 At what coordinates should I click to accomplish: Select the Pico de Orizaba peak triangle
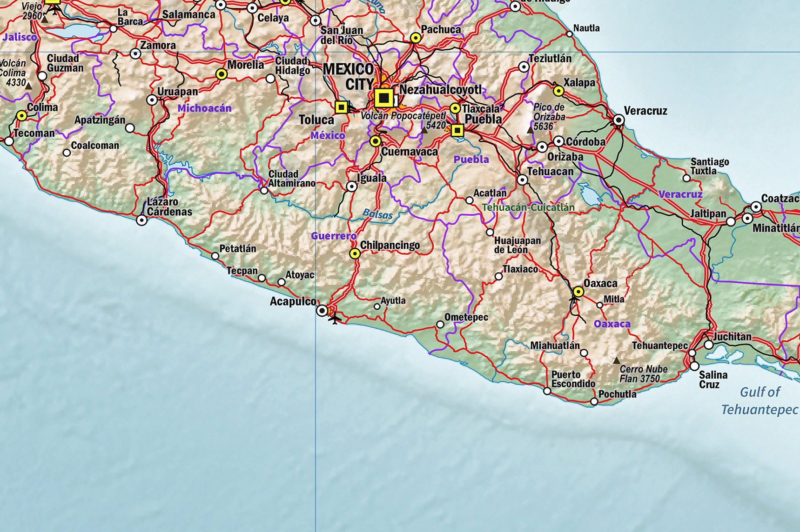click(530, 130)
